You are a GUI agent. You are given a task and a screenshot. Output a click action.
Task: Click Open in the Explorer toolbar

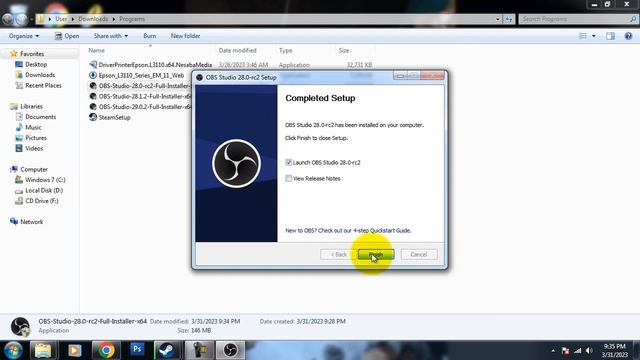coord(67,36)
